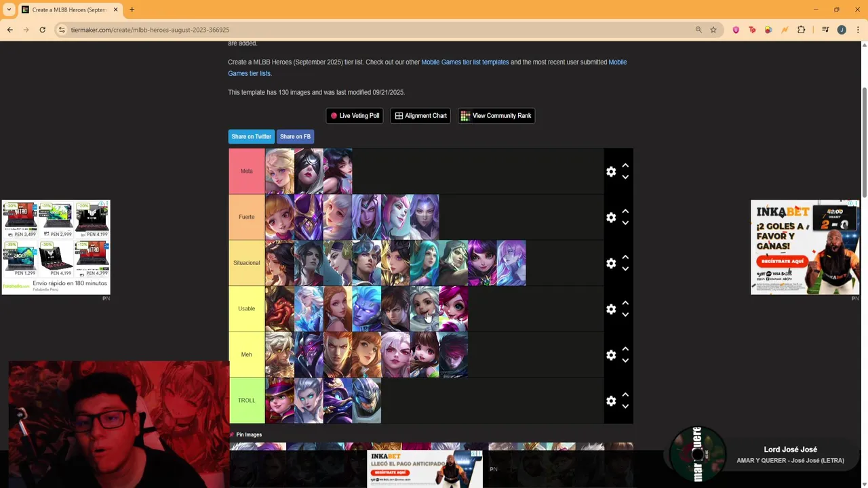The width and height of the screenshot is (868, 488).
Task: Click REGÍSTRATE AQUÍ on the right Inkabet ad
Action: coord(782,261)
